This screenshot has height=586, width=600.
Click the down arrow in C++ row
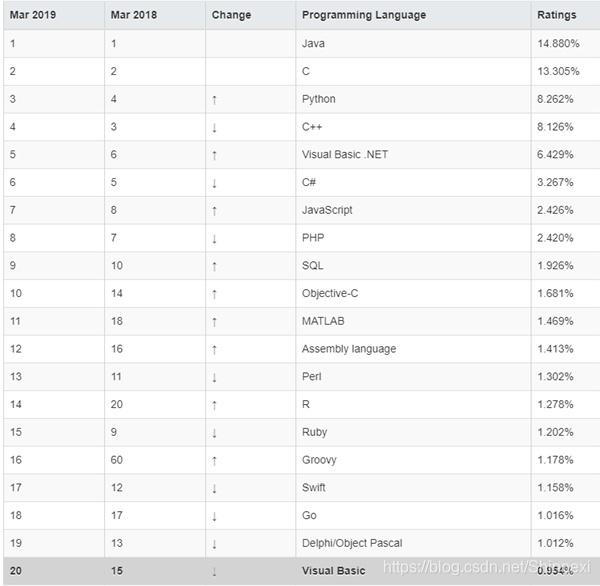214,127
